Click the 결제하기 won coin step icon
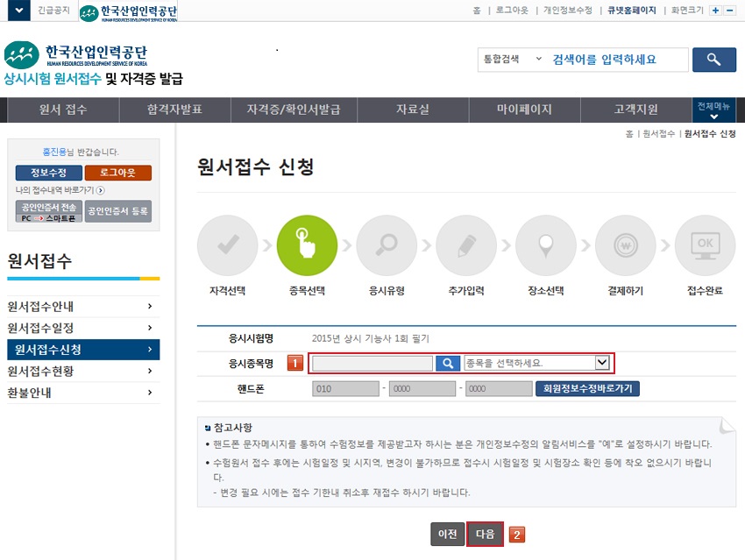This screenshot has height=560, width=745. pos(625,246)
